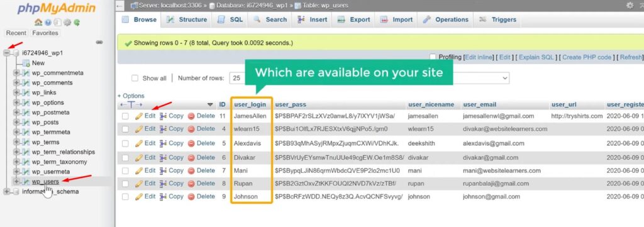Image resolution: width=644 pixels, height=227 pixels.
Task: Click the i6724946_wp1 database icon
Action: click(16, 53)
